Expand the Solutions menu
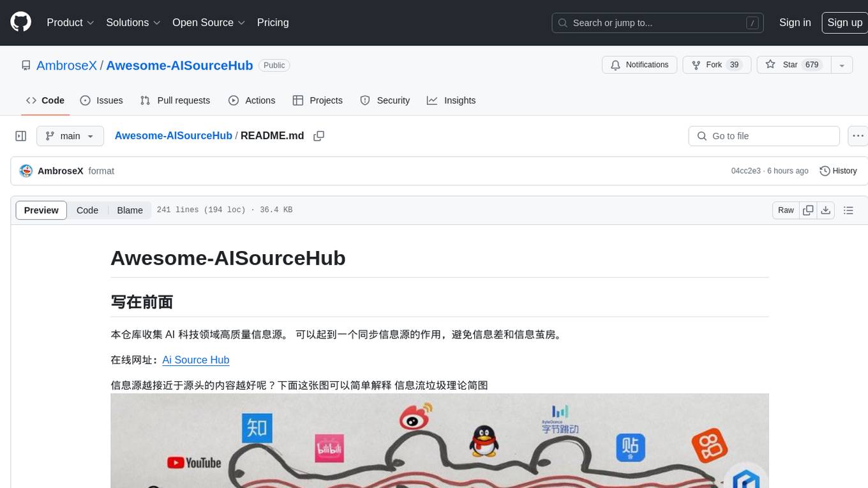 point(133,22)
